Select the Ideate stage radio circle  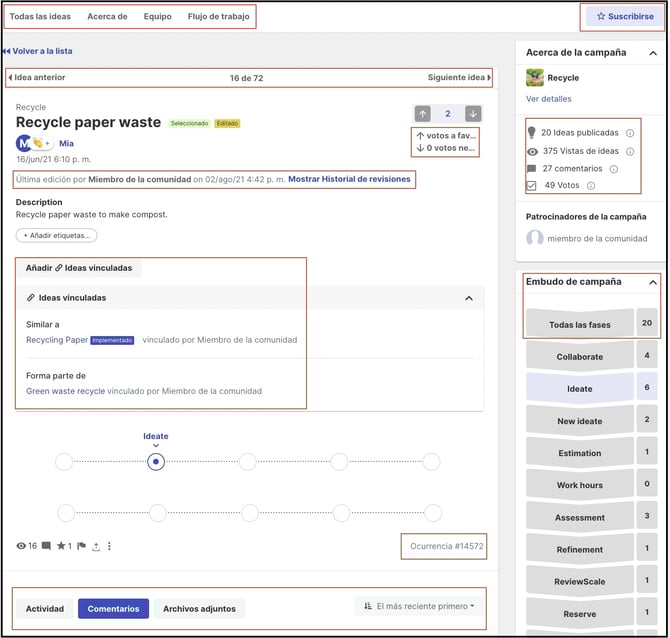pyautogui.click(x=155, y=462)
